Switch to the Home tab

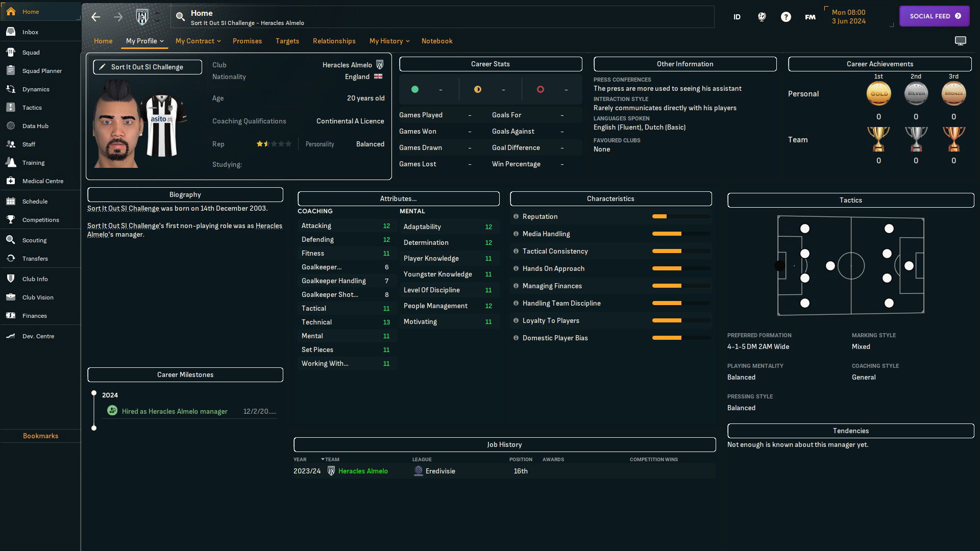coord(103,41)
